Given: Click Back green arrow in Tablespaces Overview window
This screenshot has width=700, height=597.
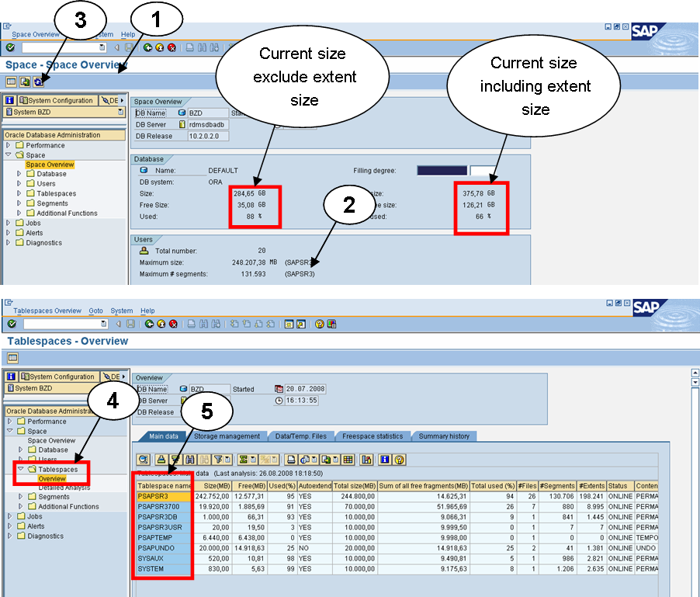Looking at the screenshot, I should click(149, 324).
